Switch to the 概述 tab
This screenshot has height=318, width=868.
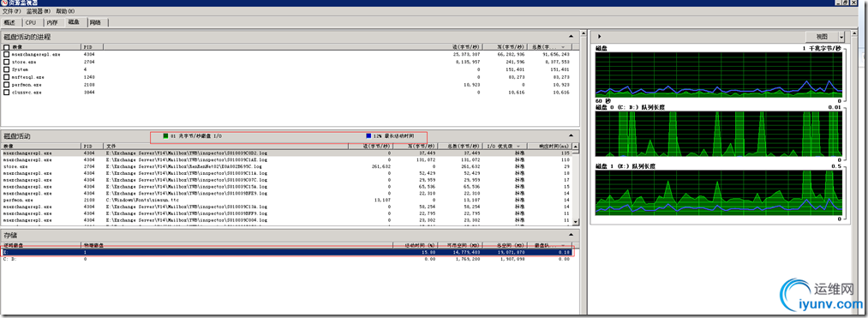11,22
